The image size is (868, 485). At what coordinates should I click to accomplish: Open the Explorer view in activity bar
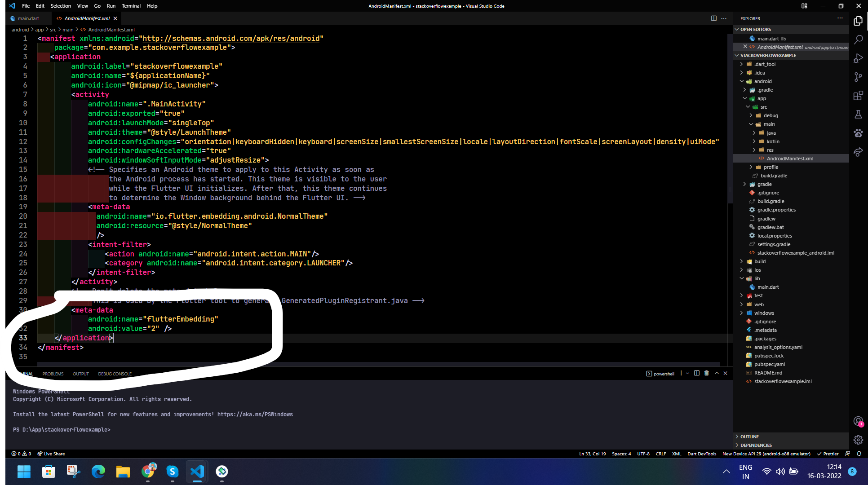858,21
